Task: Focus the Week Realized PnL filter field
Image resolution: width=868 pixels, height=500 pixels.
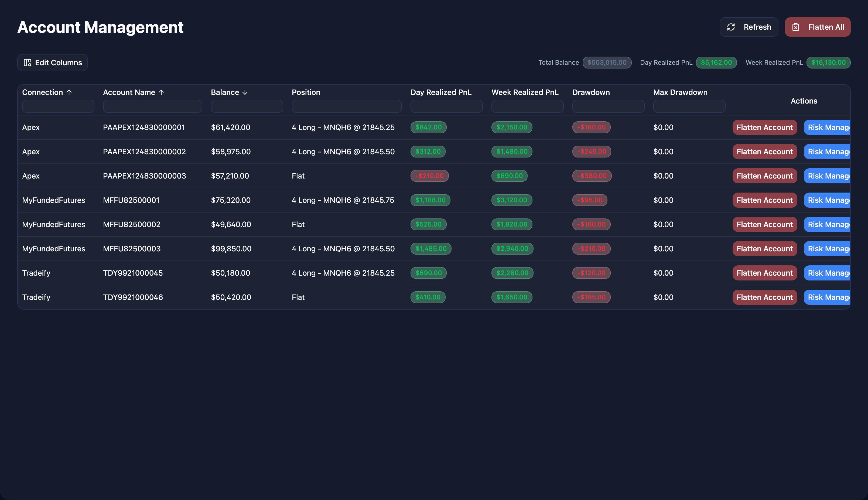Action: click(x=527, y=106)
